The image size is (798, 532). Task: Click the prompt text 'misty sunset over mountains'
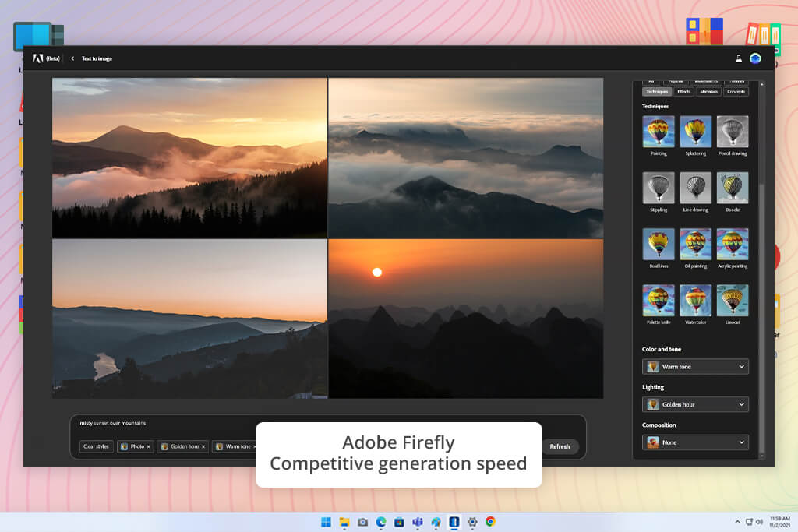(112, 423)
